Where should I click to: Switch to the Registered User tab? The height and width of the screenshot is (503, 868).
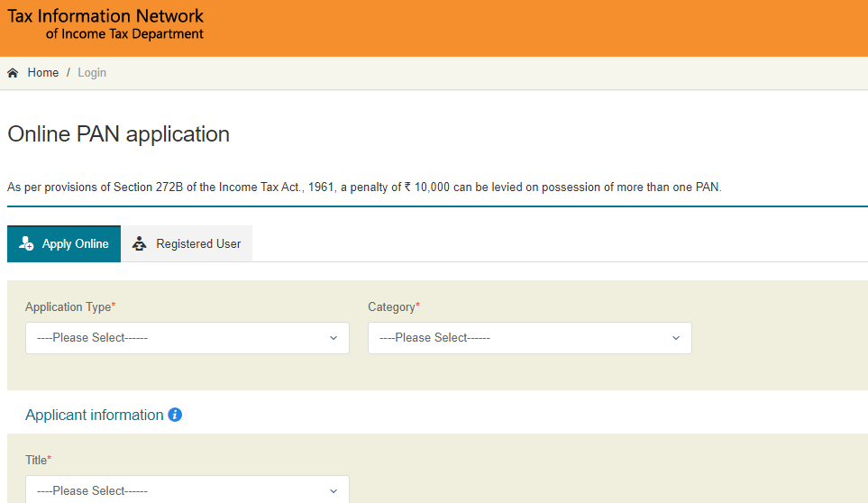pyautogui.click(x=187, y=243)
